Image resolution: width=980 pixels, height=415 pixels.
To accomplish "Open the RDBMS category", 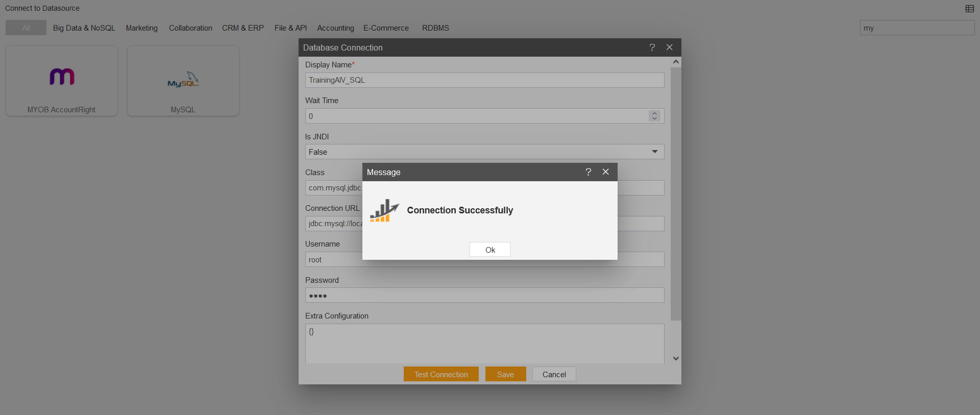I will [x=435, y=28].
